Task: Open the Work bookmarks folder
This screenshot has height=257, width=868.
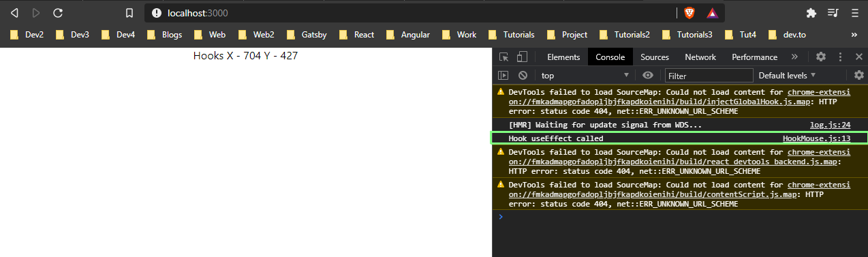Action: (459, 35)
